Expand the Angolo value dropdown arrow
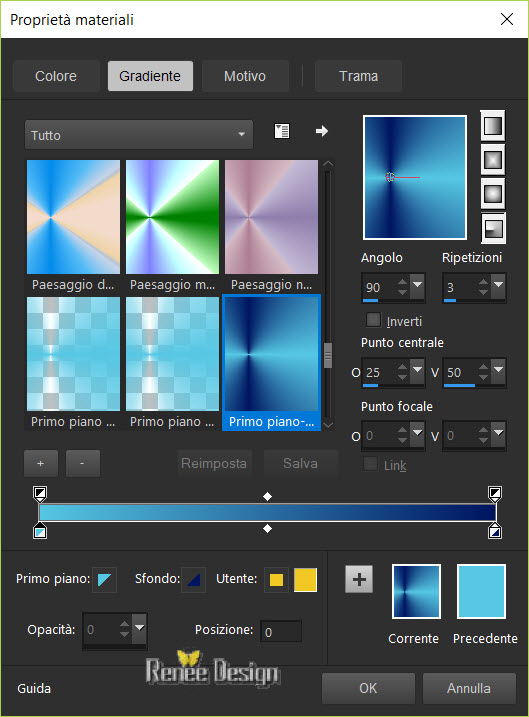The width and height of the screenshot is (529, 717). tap(417, 286)
